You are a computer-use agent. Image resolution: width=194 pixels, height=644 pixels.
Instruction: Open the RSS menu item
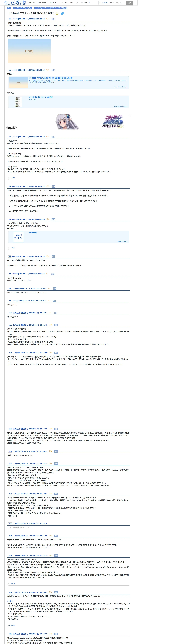72,3
